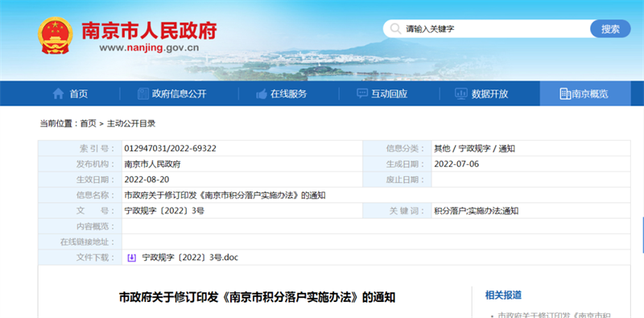Click the purple download icon beside the doc file
The height and width of the screenshot is (318, 644).
(x=131, y=258)
